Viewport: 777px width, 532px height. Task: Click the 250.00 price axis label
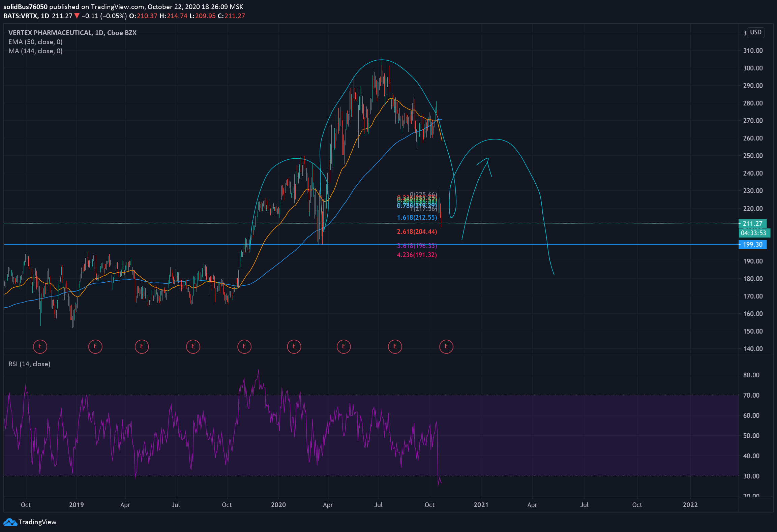point(753,156)
